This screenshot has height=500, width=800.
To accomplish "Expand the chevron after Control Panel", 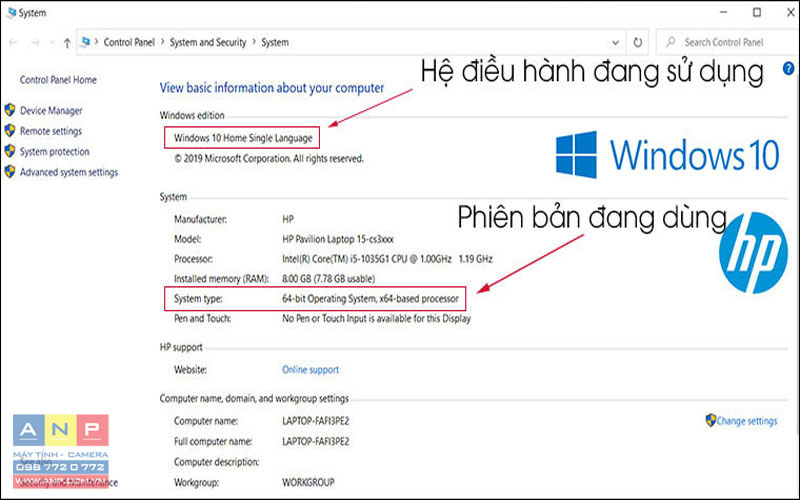I will 162,42.
